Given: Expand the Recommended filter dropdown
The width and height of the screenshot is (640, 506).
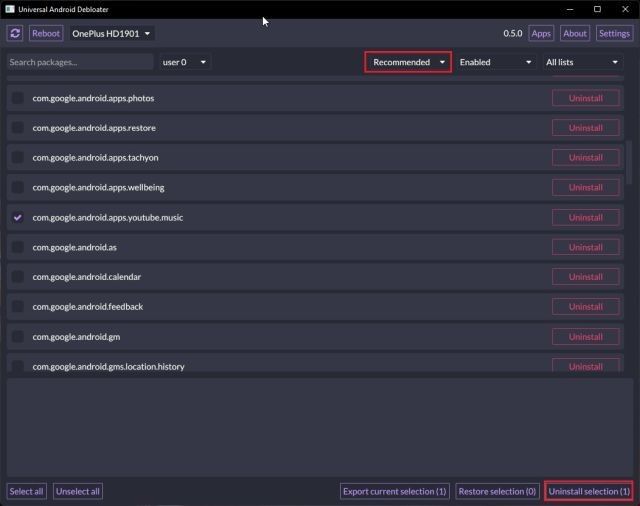Looking at the screenshot, I should [x=408, y=62].
